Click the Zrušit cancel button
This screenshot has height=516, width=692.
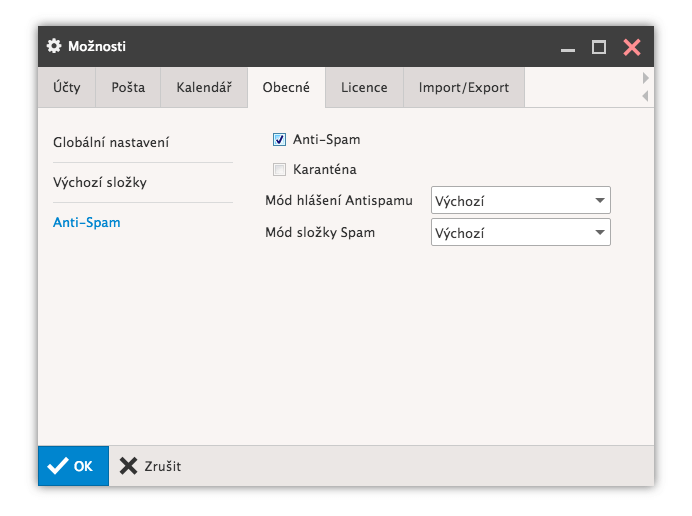tap(151, 466)
